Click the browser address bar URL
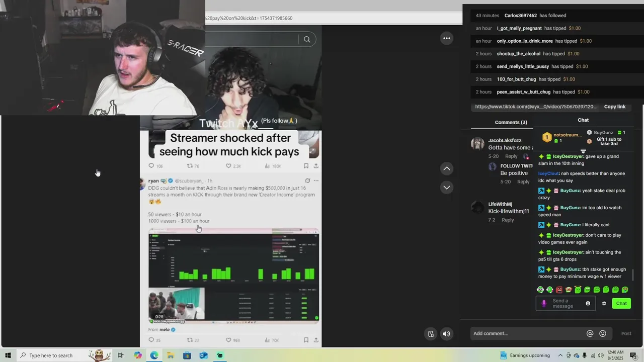 (x=249, y=18)
